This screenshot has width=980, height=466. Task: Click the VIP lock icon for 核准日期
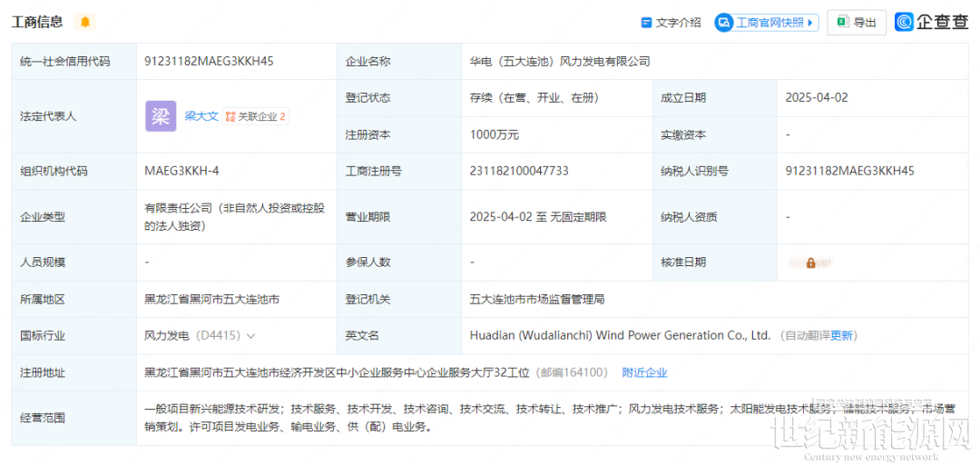810,263
